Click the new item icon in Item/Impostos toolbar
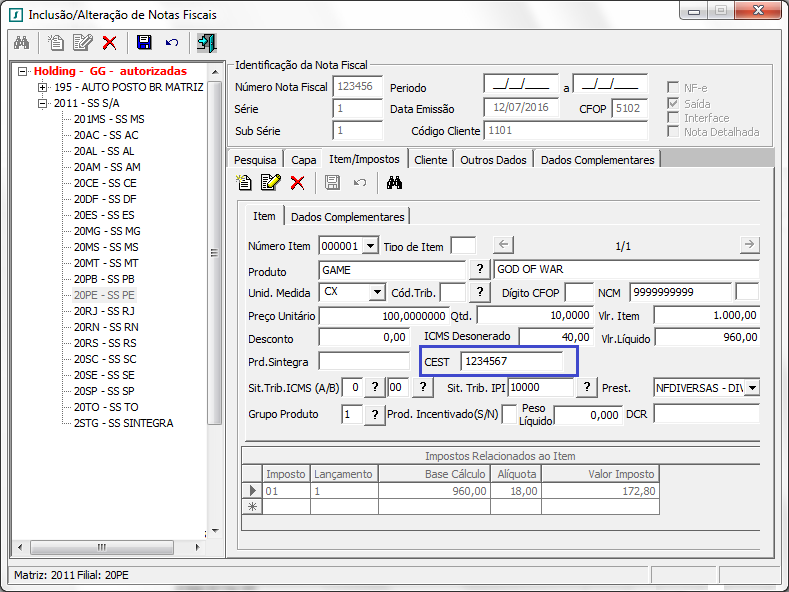The height and width of the screenshot is (592, 789). point(244,182)
